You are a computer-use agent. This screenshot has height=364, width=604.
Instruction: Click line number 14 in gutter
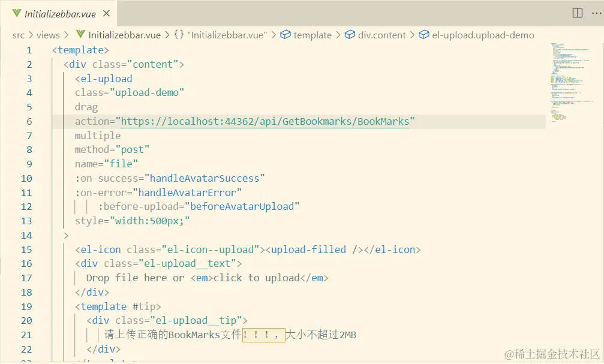pyautogui.click(x=26, y=235)
